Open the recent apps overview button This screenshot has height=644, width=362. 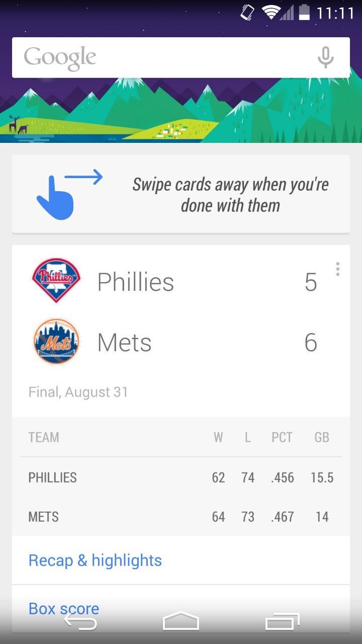(x=282, y=622)
